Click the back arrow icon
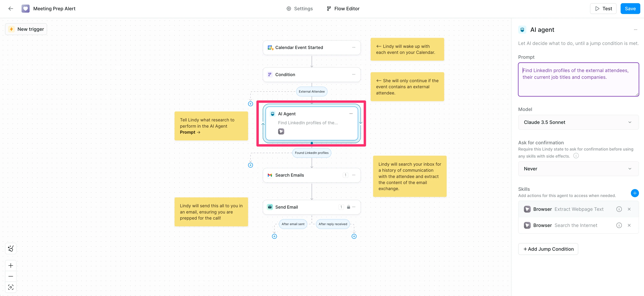Screen dimensions: 644x296 pos(10,9)
